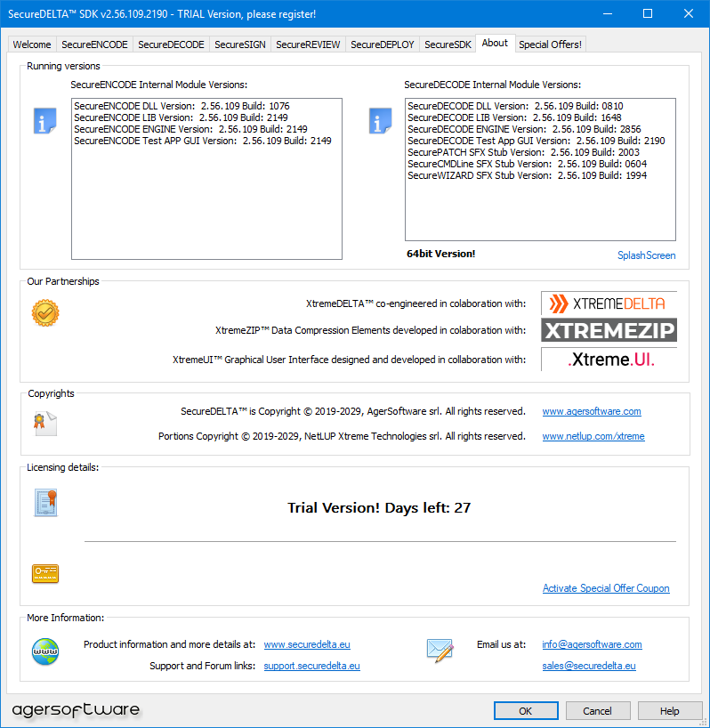This screenshot has height=728, width=710.
Task: Open www.netlup.com/xtreme link
Action: 593,436
